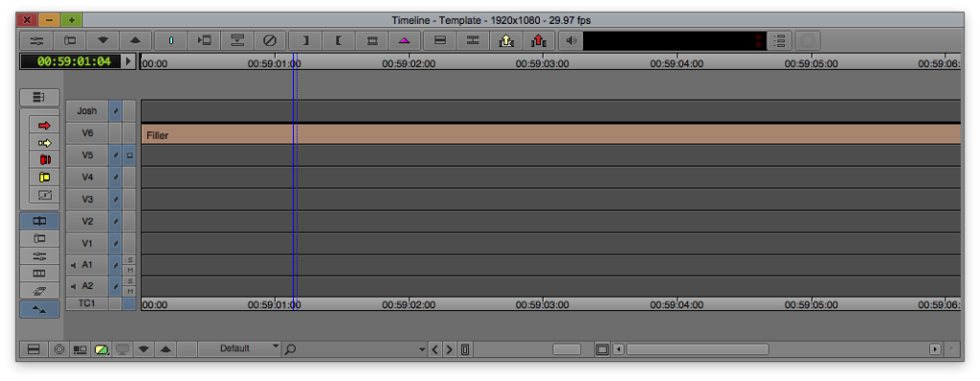This screenshot has width=980, height=381.
Task: Open the Meter menu list icon
Action: (779, 40)
